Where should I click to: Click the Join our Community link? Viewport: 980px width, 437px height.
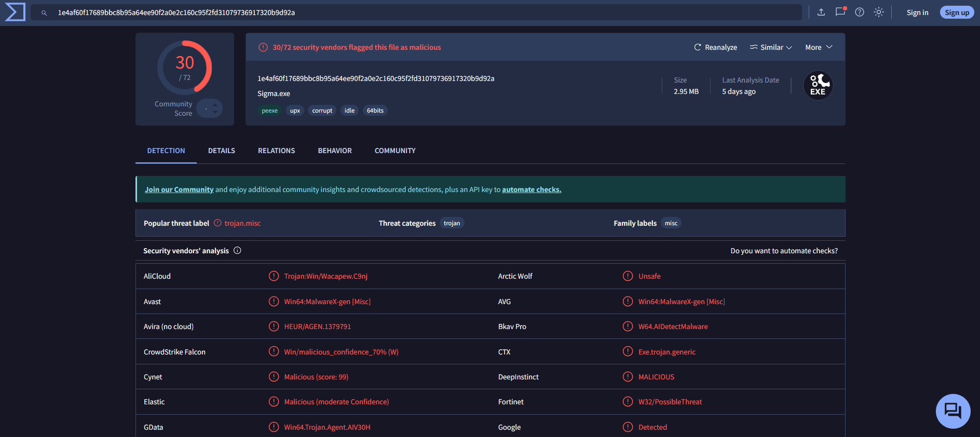pyautogui.click(x=179, y=189)
